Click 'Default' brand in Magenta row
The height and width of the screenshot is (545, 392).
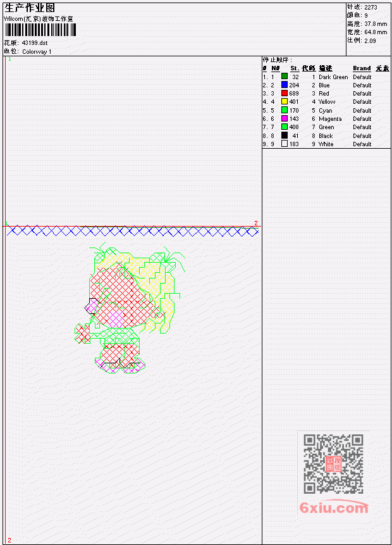coord(362,119)
